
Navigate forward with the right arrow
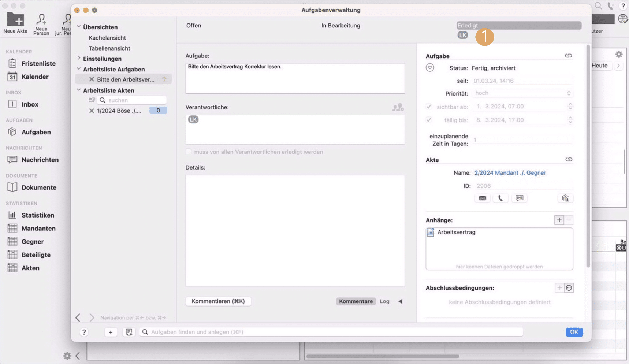point(92,317)
